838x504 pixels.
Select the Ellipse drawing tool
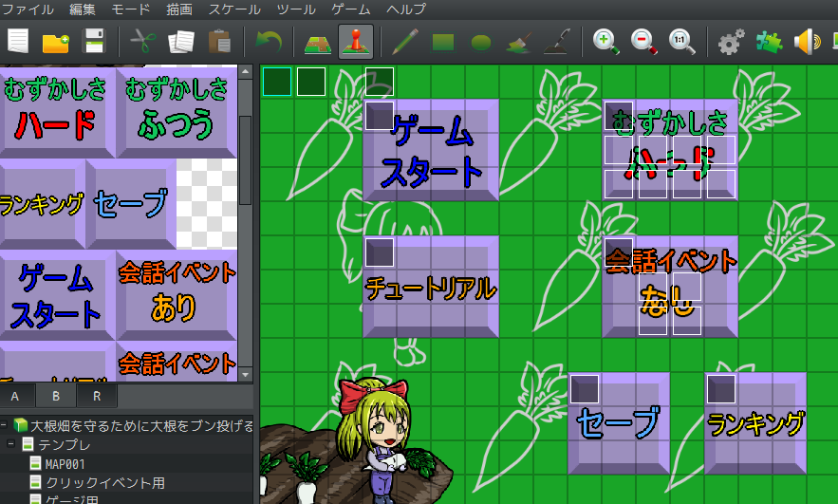(481, 42)
